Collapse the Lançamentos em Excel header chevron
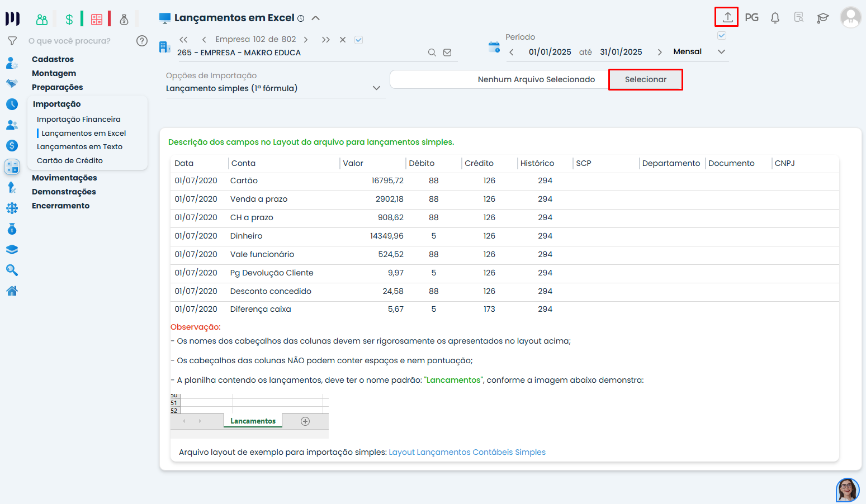 click(x=316, y=18)
